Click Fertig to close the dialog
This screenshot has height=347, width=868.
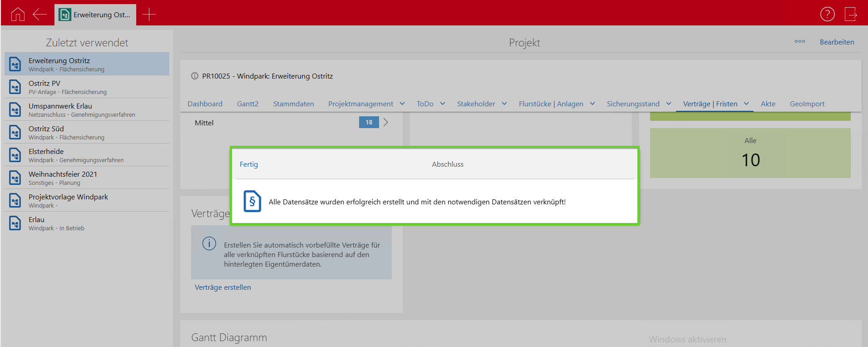pyautogui.click(x=249, y=164)
